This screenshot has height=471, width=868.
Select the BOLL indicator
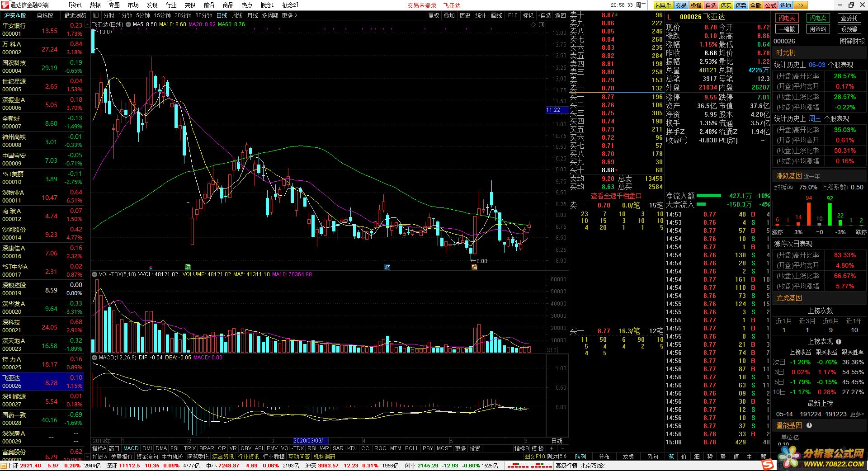click(412, 448)
